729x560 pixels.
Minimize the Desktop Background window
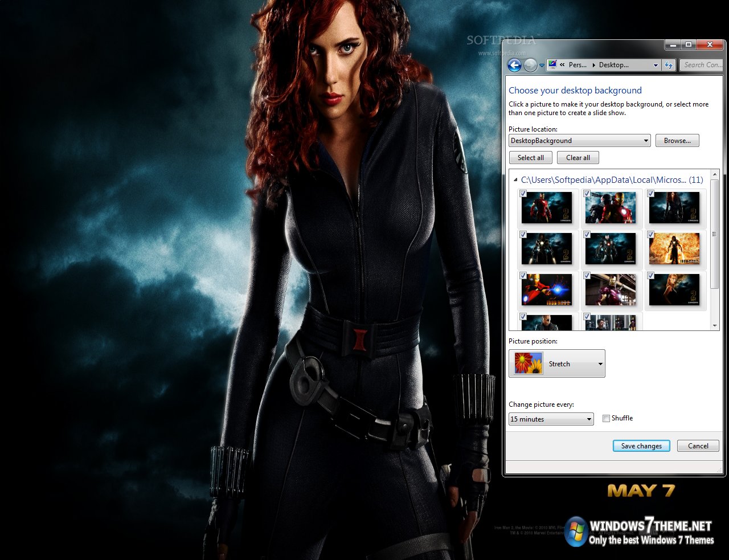pos(673,44)
